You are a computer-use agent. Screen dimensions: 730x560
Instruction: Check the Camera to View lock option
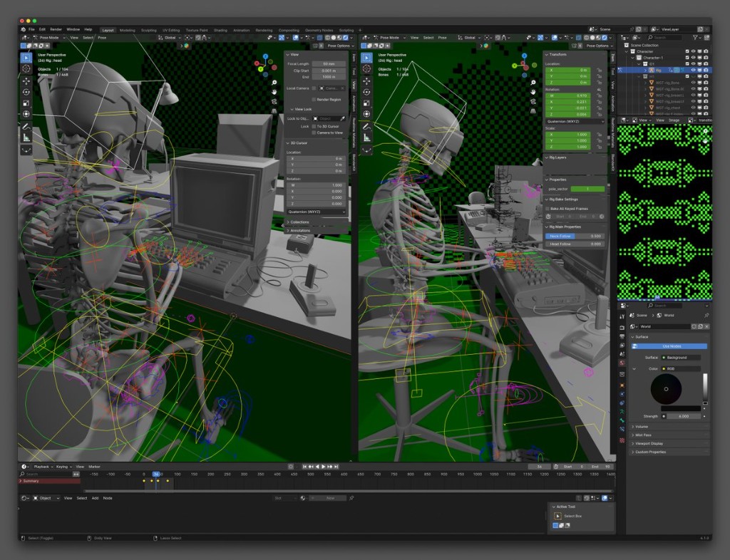(x=314, y=133)
